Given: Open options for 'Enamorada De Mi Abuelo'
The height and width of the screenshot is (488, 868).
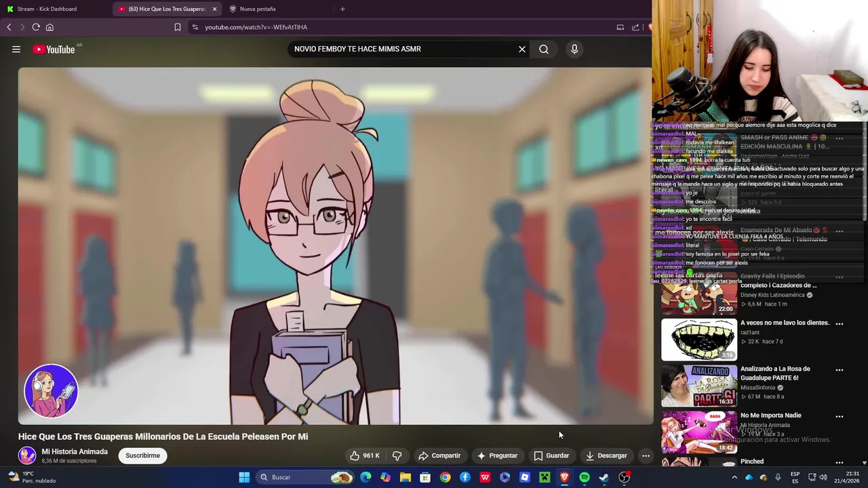Looking at the screenshot, I should 840,231.
